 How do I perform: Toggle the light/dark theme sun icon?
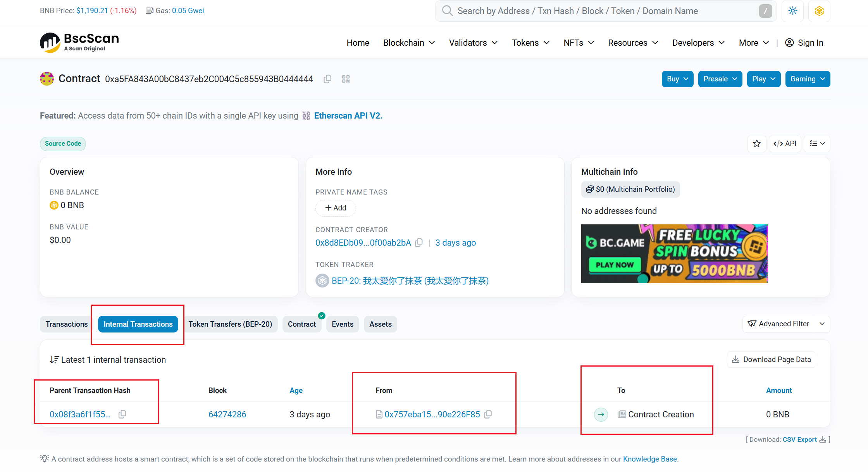coord(792,11)
